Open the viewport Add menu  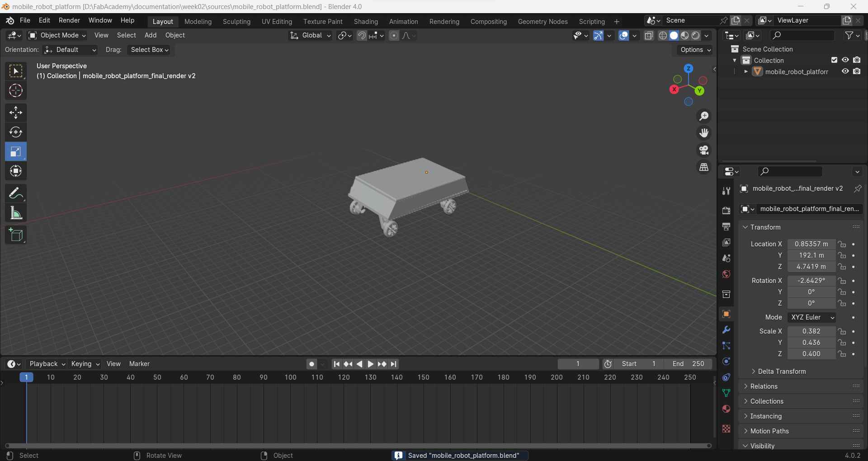coord(151,35)
